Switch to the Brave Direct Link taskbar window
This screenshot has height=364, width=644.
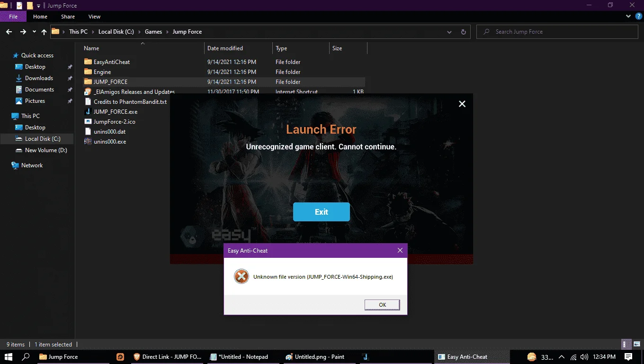[168, 357]
